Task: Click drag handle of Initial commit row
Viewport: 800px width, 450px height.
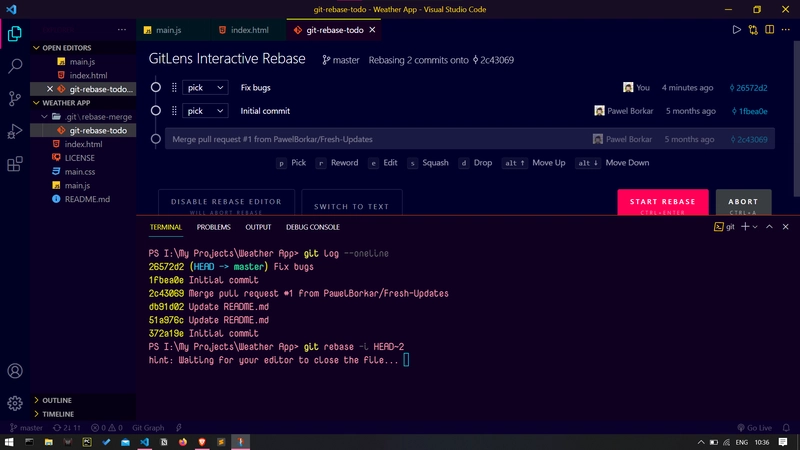Action: tap(174, 111)
